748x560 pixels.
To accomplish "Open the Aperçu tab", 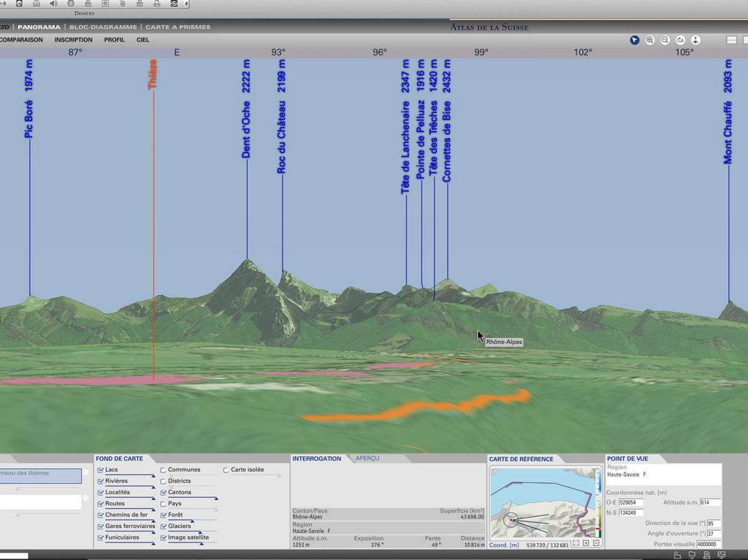I will (367, 459).
